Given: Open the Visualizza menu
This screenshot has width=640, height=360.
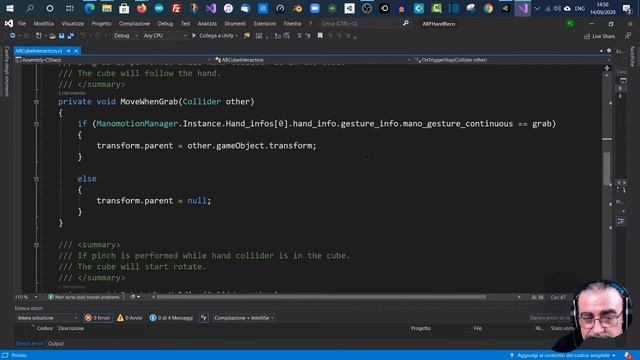Looking at the screenshot, I should (x=73, y=24).
